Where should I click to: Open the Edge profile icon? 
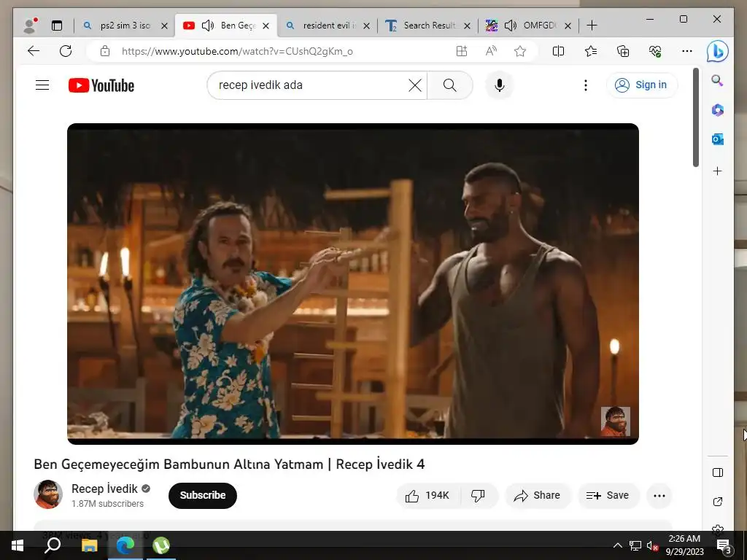pos(31,26)
